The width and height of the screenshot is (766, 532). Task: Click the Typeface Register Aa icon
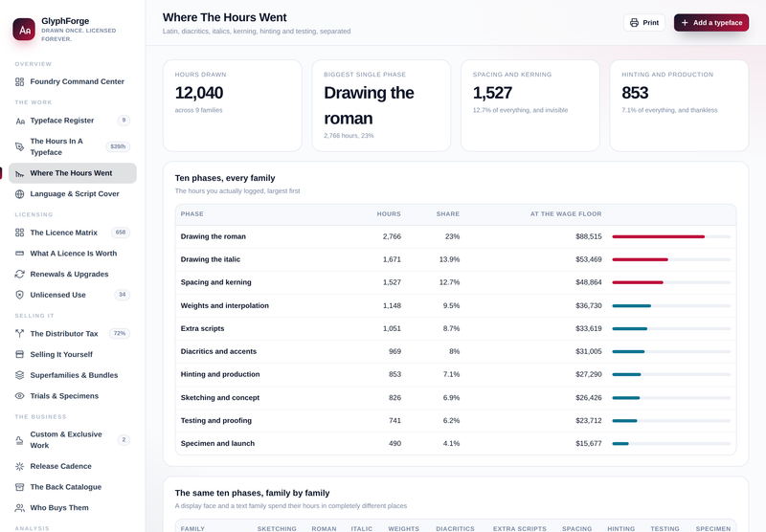tap(19, 121)
